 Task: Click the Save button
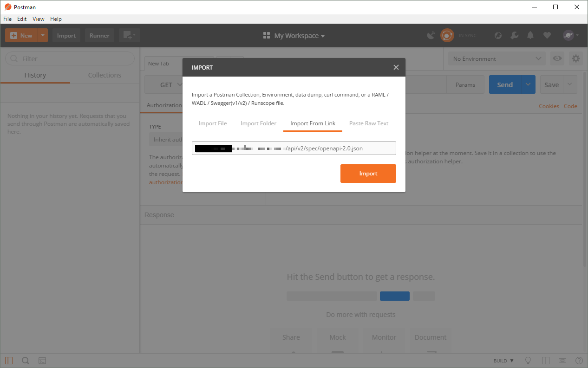[x=551, y=85]
